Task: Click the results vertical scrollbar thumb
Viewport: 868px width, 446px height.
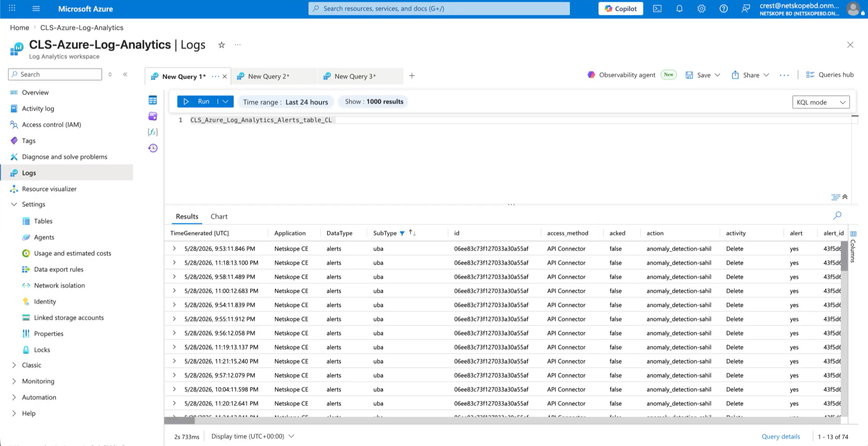Action: pyautogui.click(x=844, y=256)
